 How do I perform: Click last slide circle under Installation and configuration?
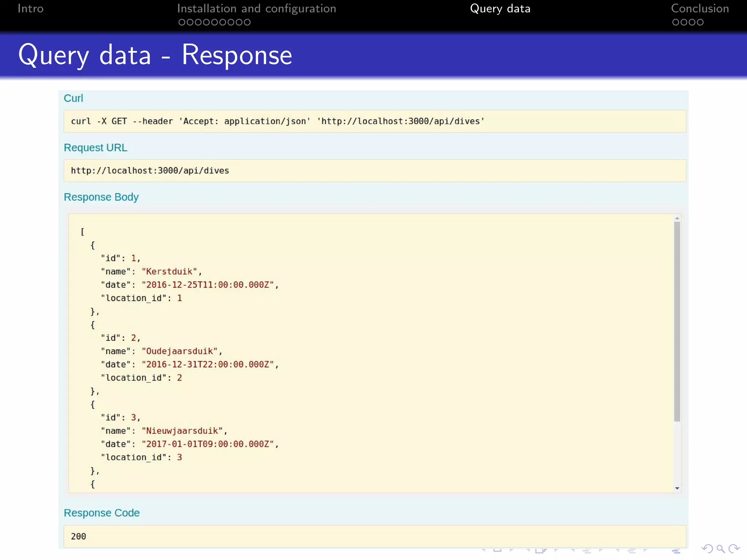tap(247, 22)
